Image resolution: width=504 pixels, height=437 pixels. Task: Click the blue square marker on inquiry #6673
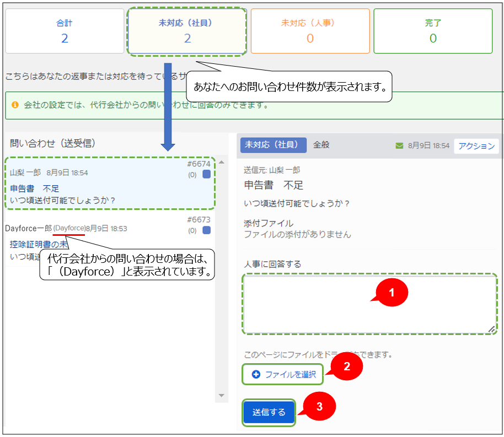click(206, 230)
